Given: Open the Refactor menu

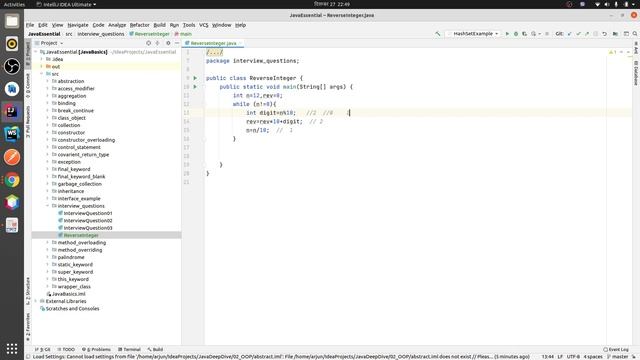Looking at the screenshot, I should click(140, 25).
